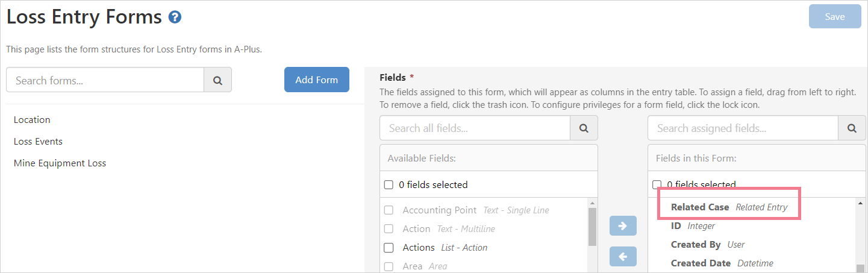This screenshot has height=273, width=868.
Task: Click the Add Form button
Action: 316,80
